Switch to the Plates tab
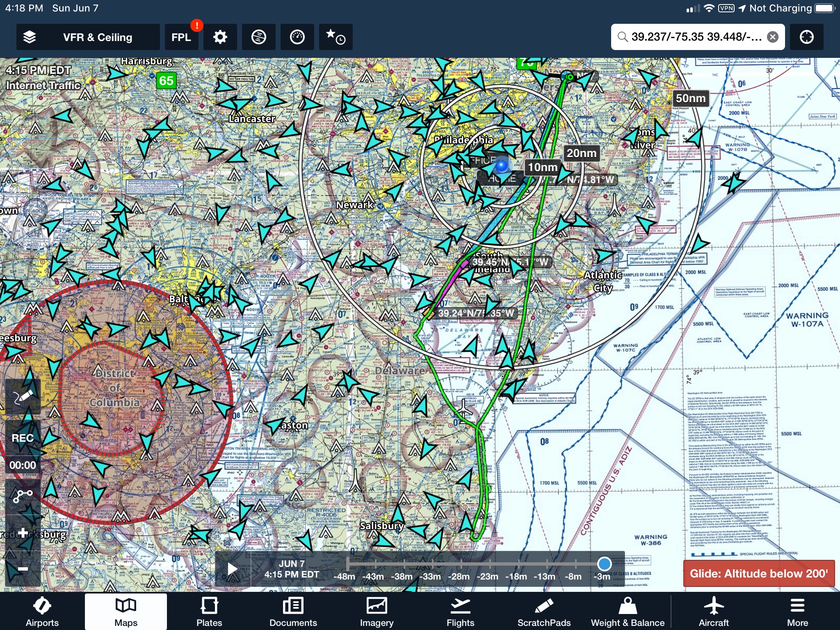The image size is (840, 630). [209, 612]
